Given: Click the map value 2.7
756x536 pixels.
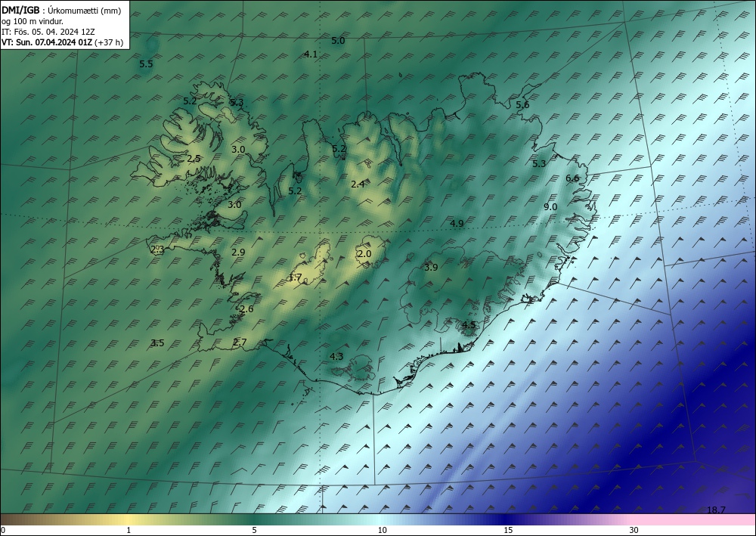Looking at the screenshot, I should pos(240,342).
